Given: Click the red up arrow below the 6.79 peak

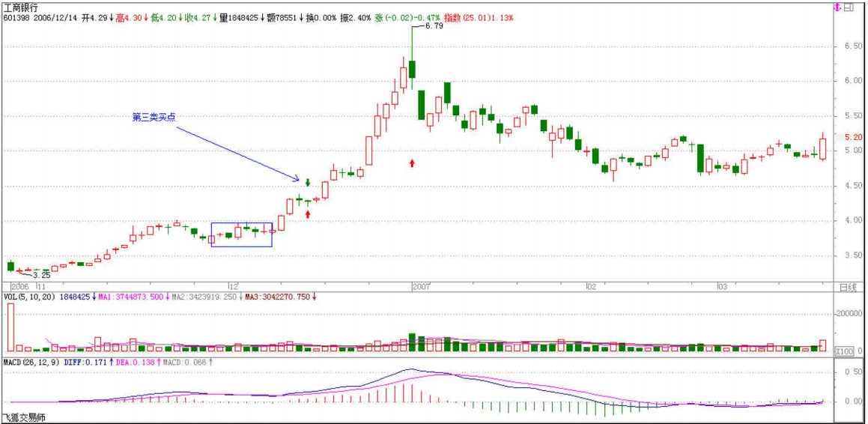Looking at the screenshot, I should tap(412, 163).
